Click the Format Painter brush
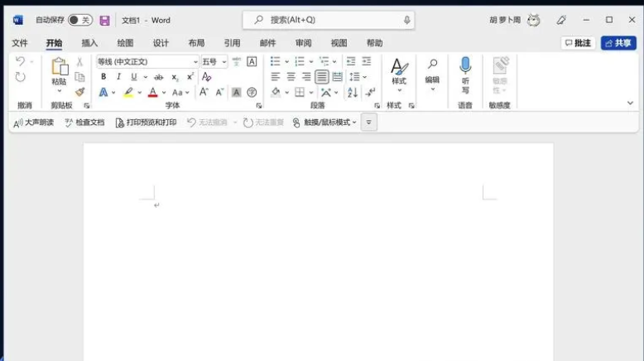This screenshot has width=644, height=361. pyautogui.click(x=80, y=92)
